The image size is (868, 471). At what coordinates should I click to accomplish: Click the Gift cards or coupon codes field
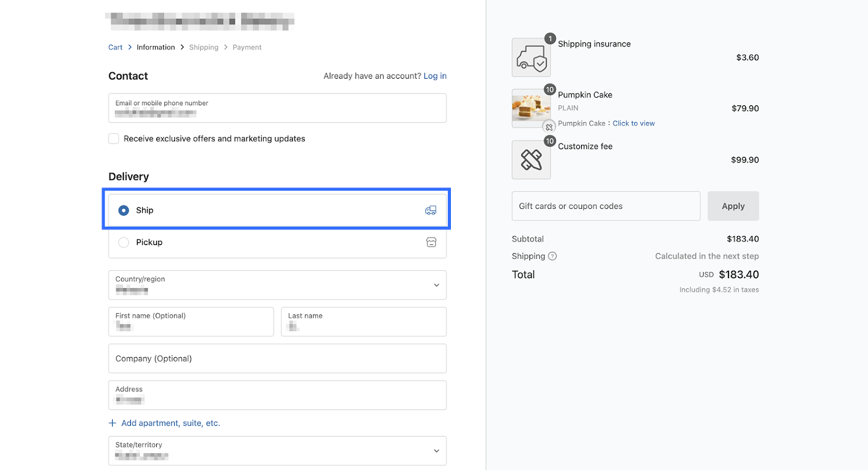(x=605, y=206)
